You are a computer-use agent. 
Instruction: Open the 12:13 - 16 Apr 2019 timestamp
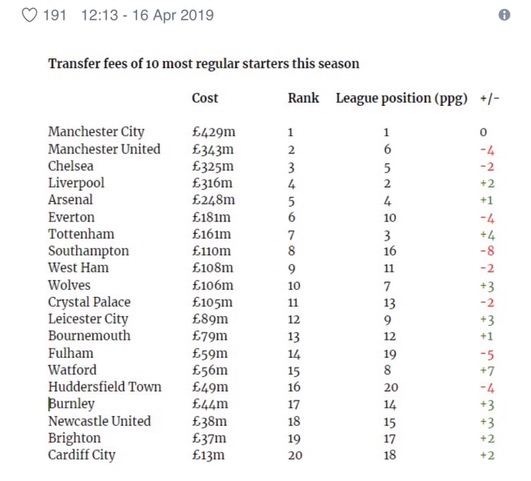(148, 15)
